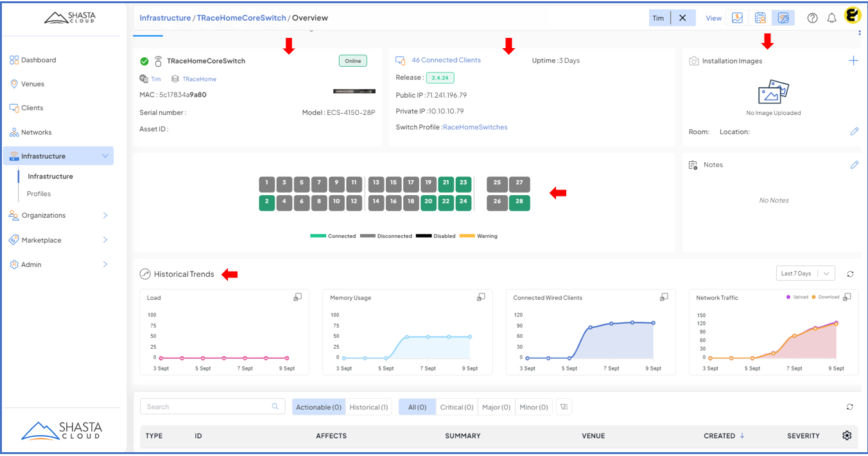Click in the alerts Search field
The height and width of the screenshot is (456, 868).
click(213, 407)
